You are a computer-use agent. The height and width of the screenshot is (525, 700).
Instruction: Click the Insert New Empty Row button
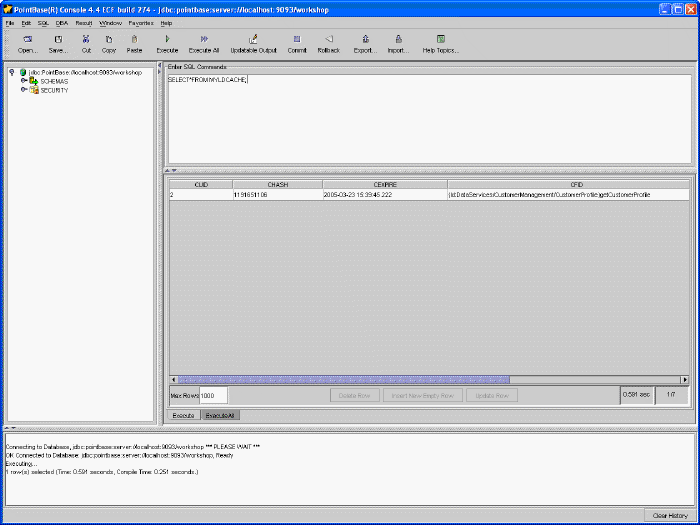point(423,396)
